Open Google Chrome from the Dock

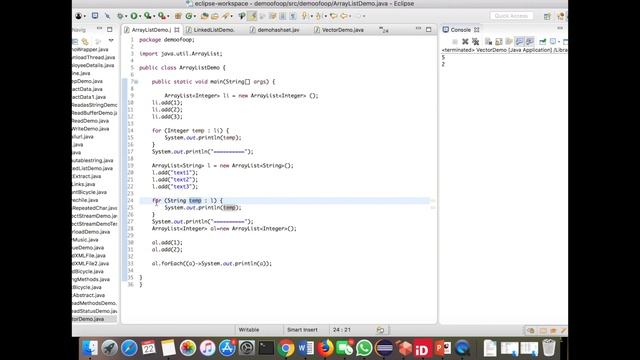[286, 348]
